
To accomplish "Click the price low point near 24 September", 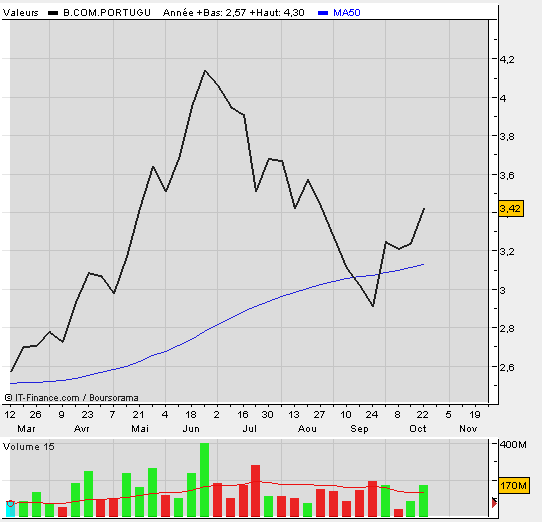I will click(373, 306).
